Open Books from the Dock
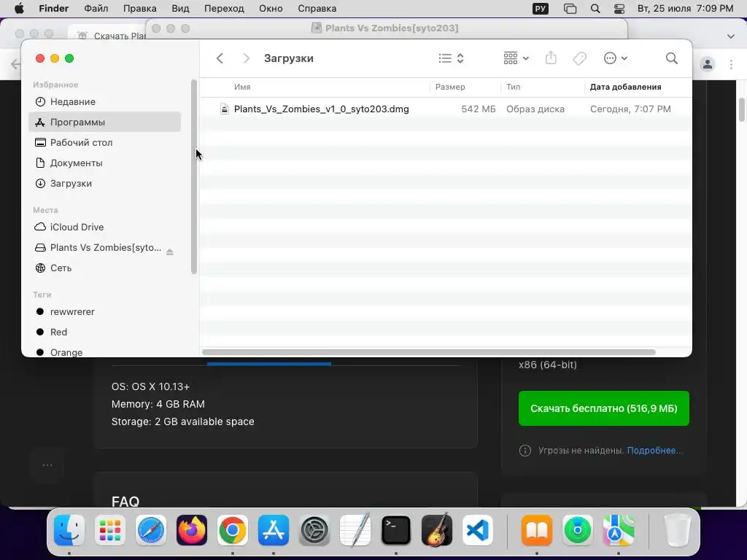The image size is (747, 560). click(537, 530)
